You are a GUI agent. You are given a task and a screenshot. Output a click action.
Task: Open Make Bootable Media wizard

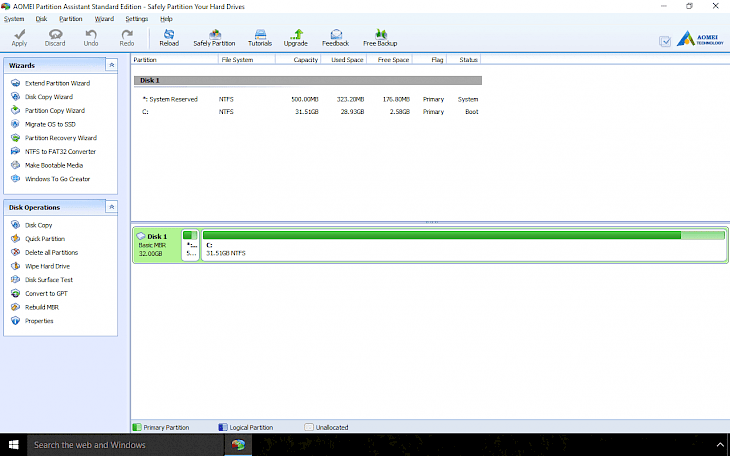point(54,165)
